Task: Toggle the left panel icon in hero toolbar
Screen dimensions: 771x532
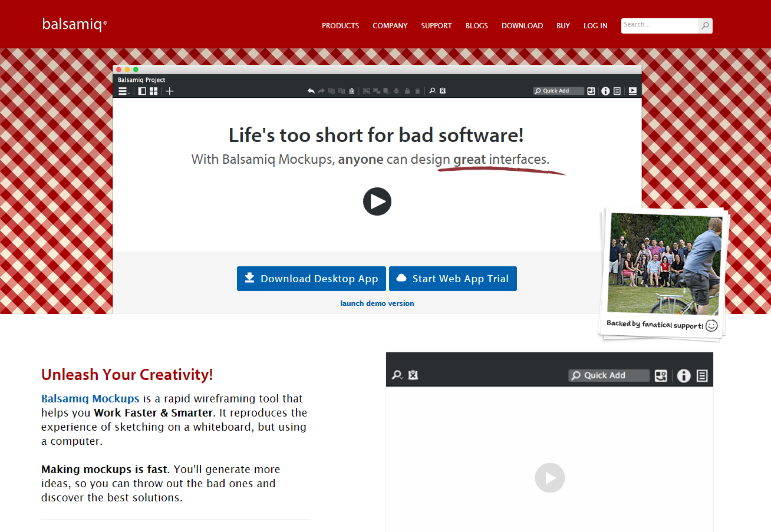Action: 142,91
